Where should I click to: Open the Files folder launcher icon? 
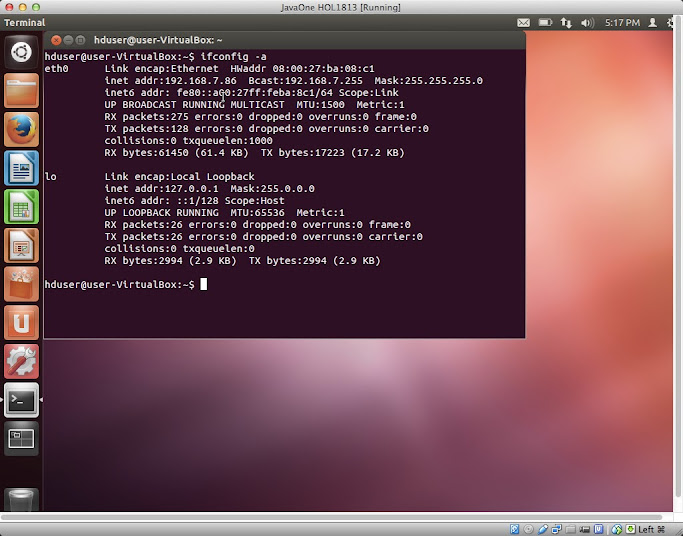coord(21,91)
